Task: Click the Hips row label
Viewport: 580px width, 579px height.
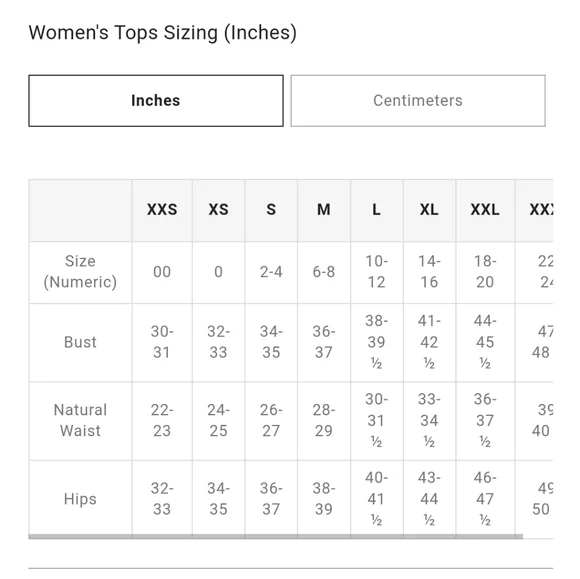Action: click(x=80, y=499)
